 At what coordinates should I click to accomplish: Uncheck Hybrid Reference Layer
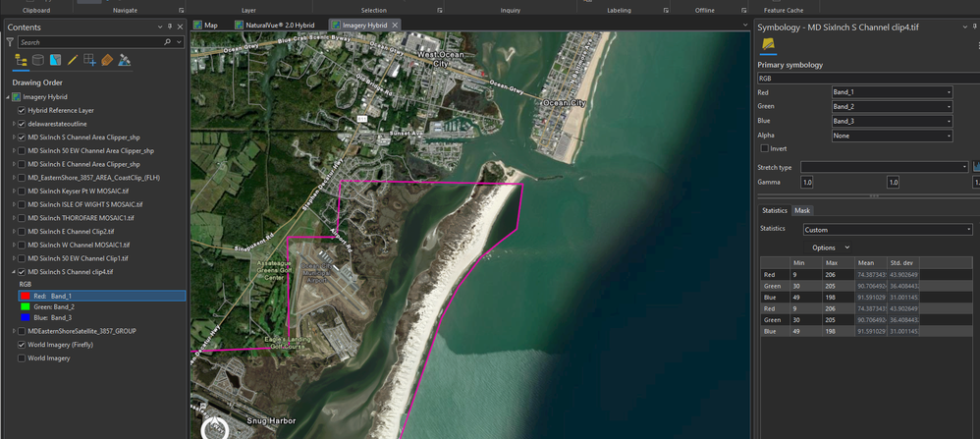(x=22, y=110)
